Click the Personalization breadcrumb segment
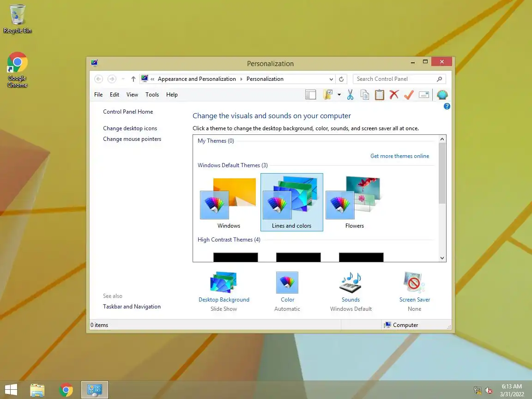The image size is (532, 399). [265, 79]
